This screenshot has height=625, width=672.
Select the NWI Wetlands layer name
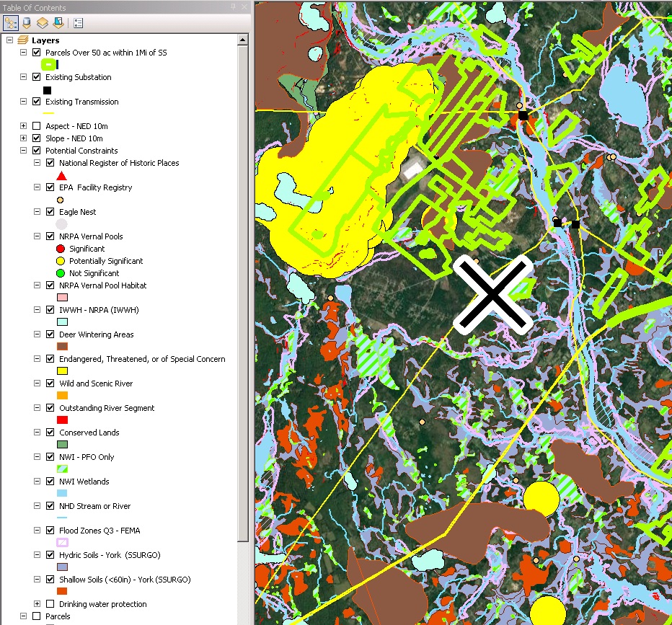(84, 482)
